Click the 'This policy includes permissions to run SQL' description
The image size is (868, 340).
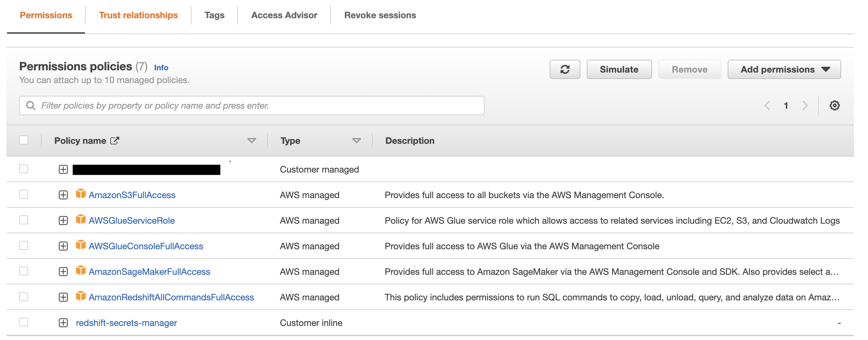point(612,297)
